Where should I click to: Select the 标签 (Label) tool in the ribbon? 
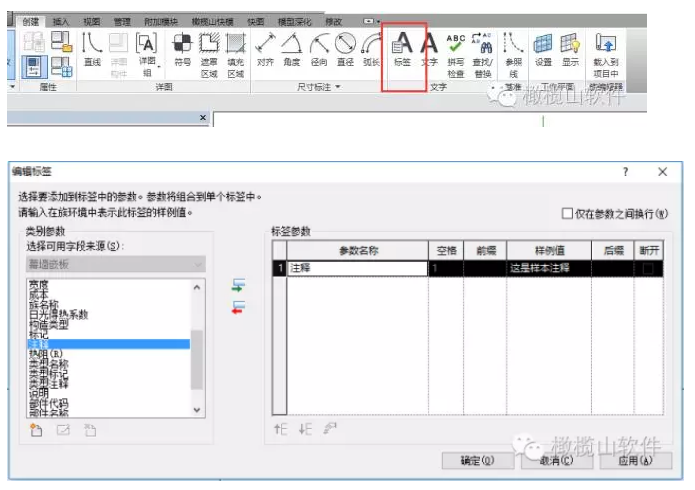(x=402, y=49)
